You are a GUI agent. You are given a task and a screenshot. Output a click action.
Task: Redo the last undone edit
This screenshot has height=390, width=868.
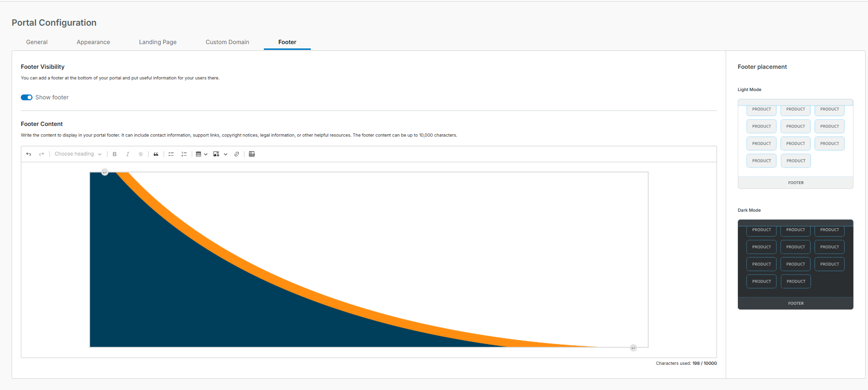tap(42, 154)
